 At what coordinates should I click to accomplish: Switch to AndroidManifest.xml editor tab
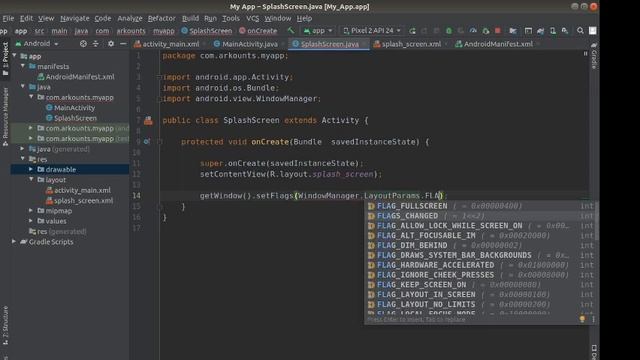tap(495, 44)
